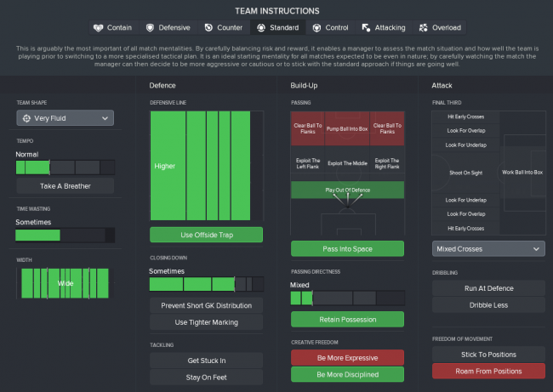The width and height of the screenshot is (553, 392).
Task: Click the Very Fluid shape icon
Action: [x=27, y=118]
